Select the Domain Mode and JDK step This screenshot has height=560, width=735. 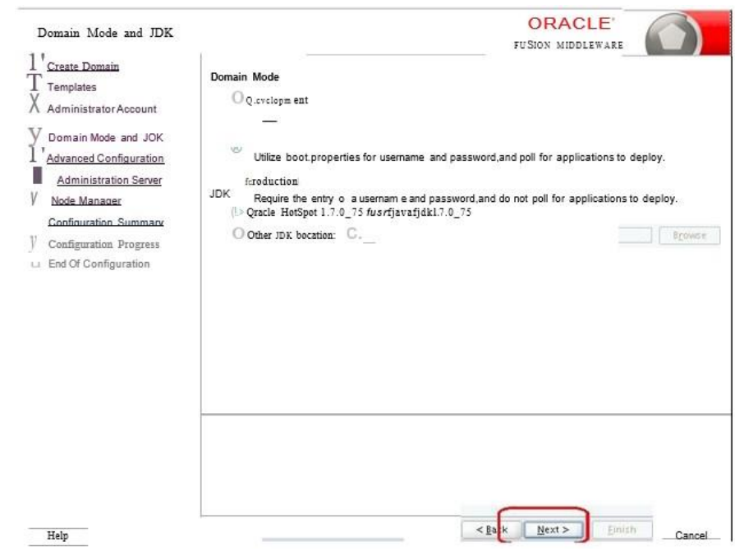[105, 137]
